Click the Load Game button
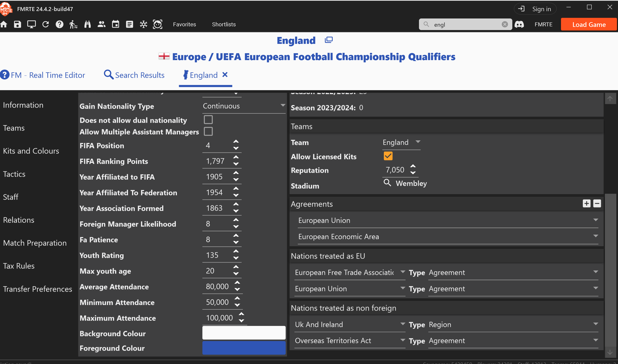618x364 pixels. pos(589,24)
